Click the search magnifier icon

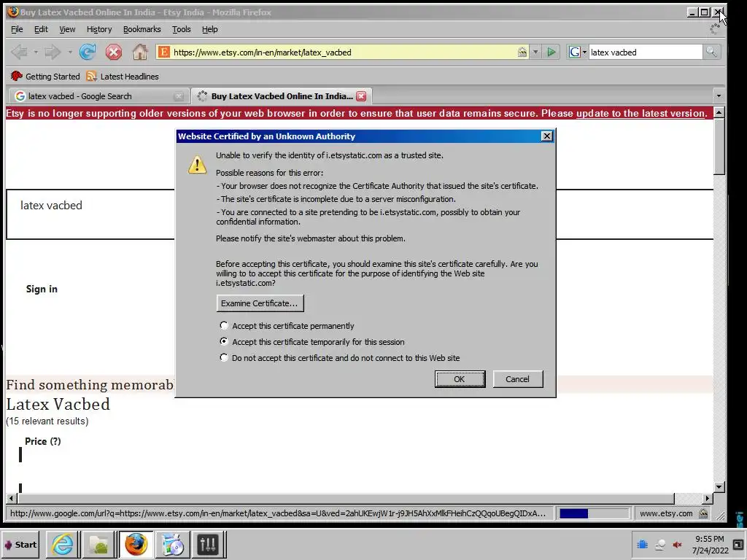pos(711,52)
